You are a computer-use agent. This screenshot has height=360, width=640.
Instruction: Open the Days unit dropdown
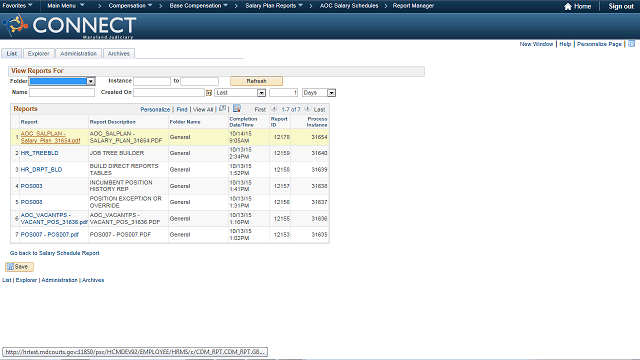click(x=331, y=93)
